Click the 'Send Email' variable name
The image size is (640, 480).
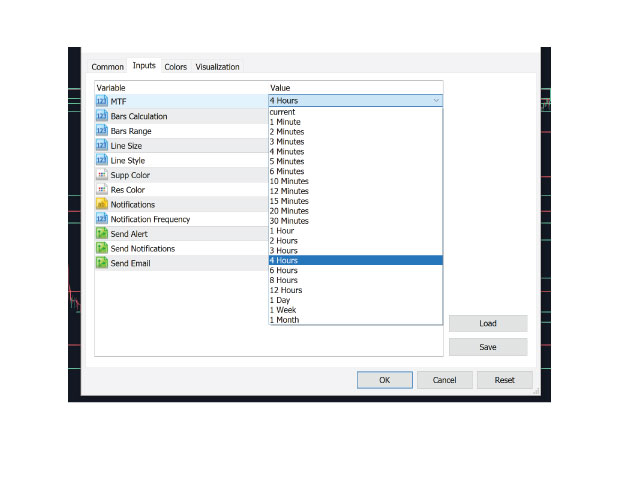pos(131,263)
